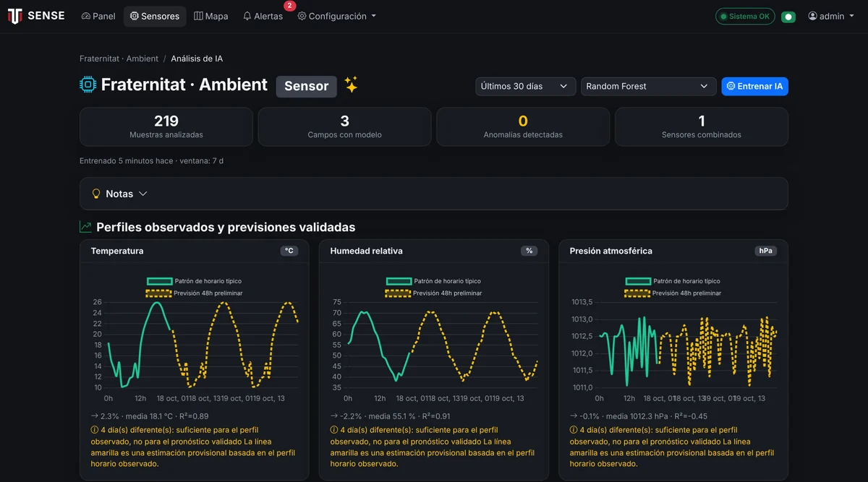Image resolution: width=868 pixels, height=482 pixels.
Task: Open the Últimos 30 días dropdown
Action: 526,86
